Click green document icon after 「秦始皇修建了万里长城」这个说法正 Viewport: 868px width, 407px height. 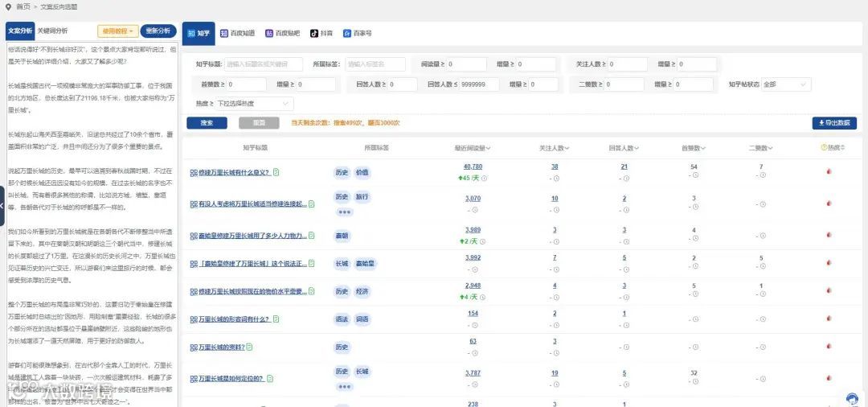pos(312,263)
